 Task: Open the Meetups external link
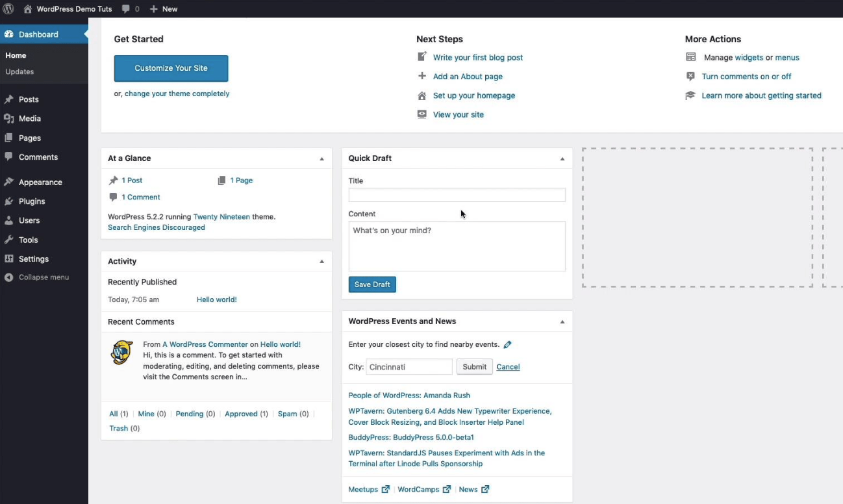369,490
